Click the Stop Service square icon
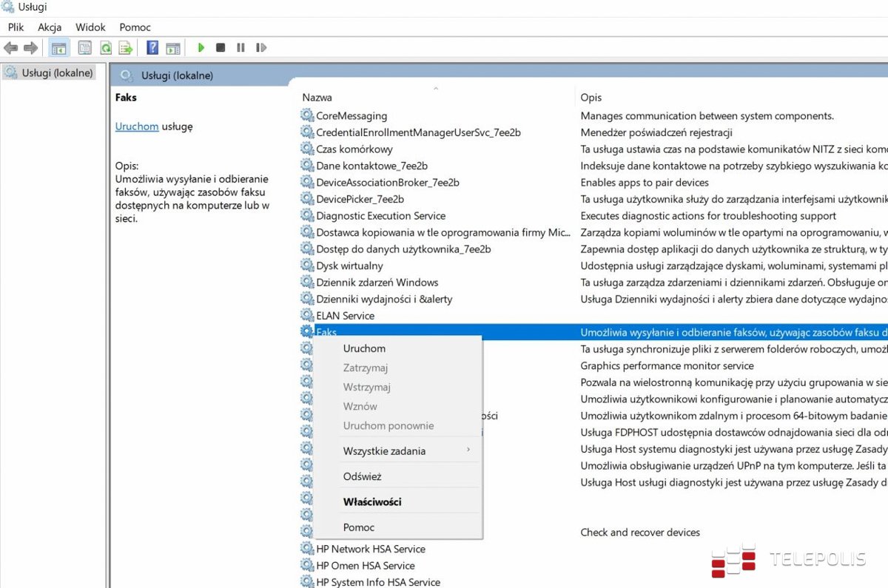 (x=221, y=48)
